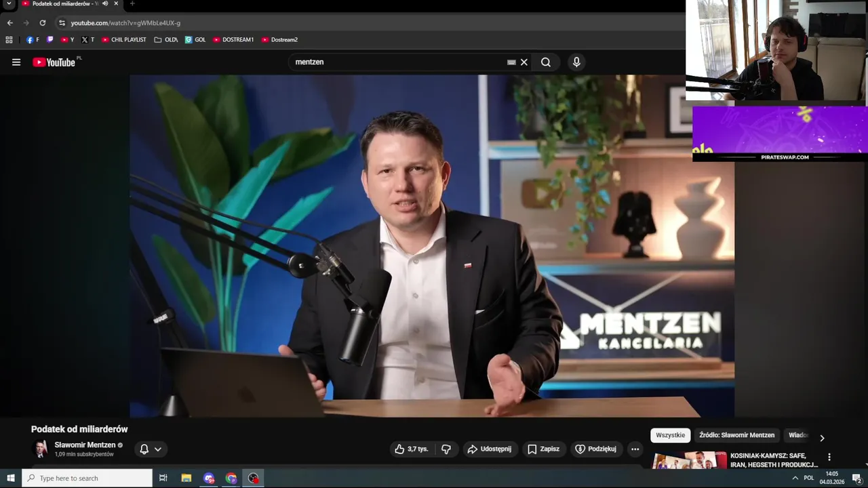Show more filter chips with right arrow
868x488 pixels.
click(822, 438)
